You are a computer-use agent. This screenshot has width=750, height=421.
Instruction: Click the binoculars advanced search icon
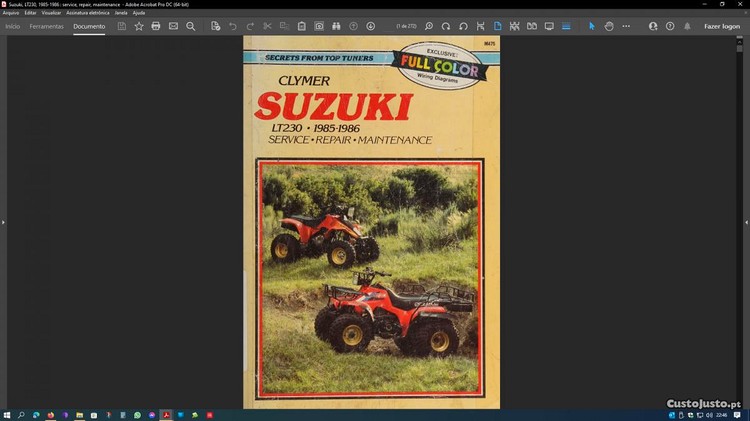coord(336,26)
